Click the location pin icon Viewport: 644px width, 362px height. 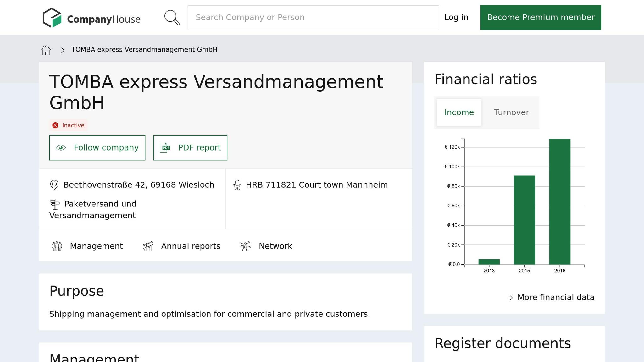54,185
